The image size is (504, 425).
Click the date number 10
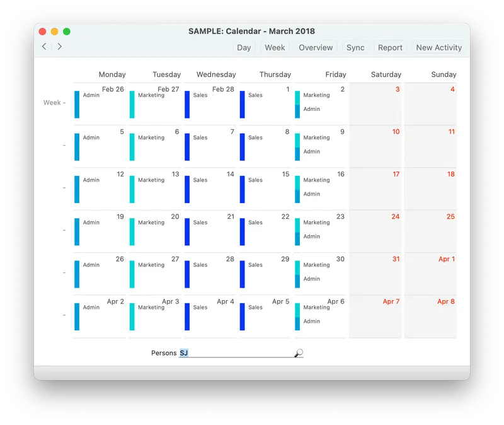pyautogui.click(x=396, y=132)
